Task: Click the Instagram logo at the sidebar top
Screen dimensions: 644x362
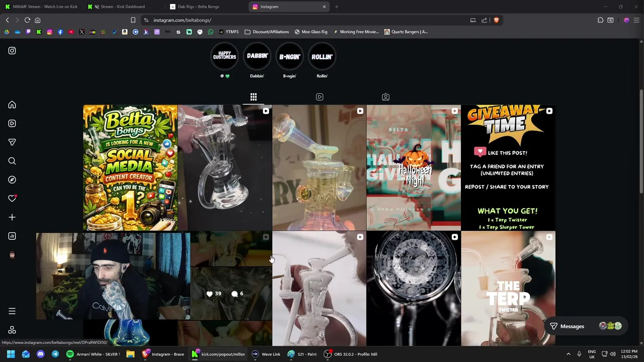Action: click(12, 50)
